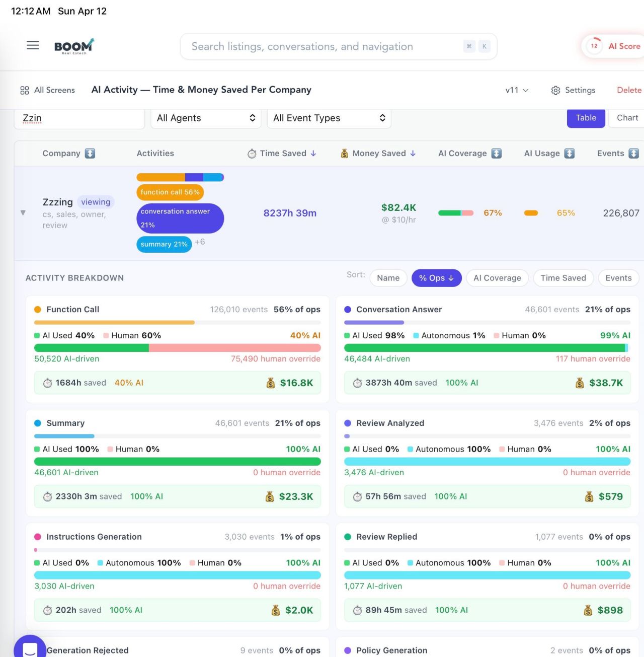Click the 8237h 39m time saved value
This screenshot has width=644, height=657.
click(290, 213)
